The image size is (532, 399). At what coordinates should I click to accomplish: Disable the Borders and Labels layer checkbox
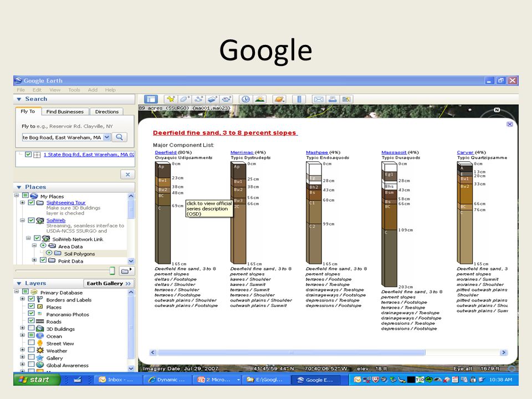click(x=31, y=299)
